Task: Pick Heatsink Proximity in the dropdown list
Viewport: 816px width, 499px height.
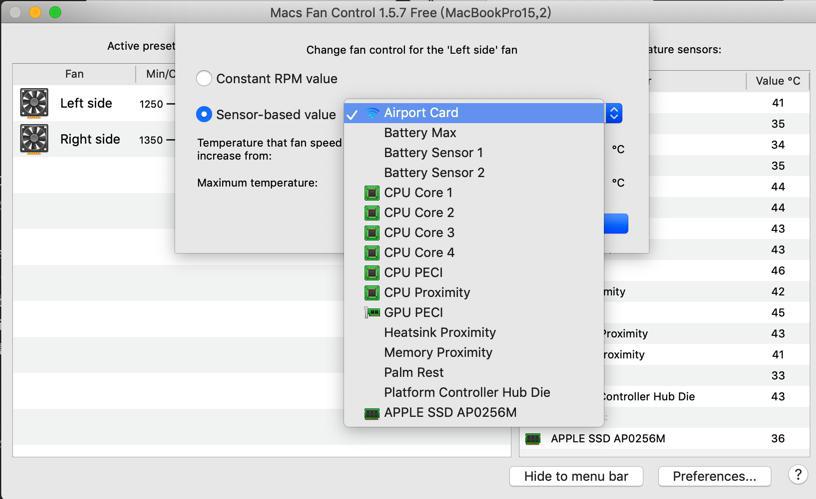Action: [440, 332]
